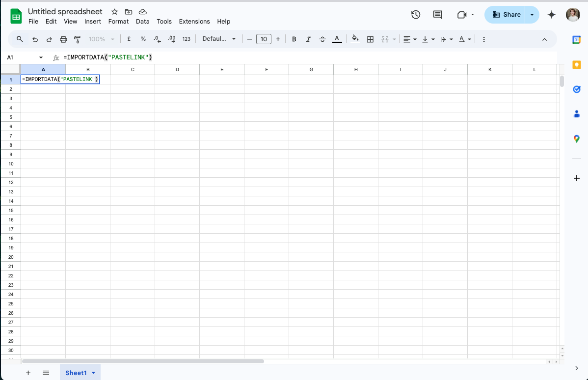Get add-ons plus icon in side panel
588x380 pixels.
click(576, 178)
